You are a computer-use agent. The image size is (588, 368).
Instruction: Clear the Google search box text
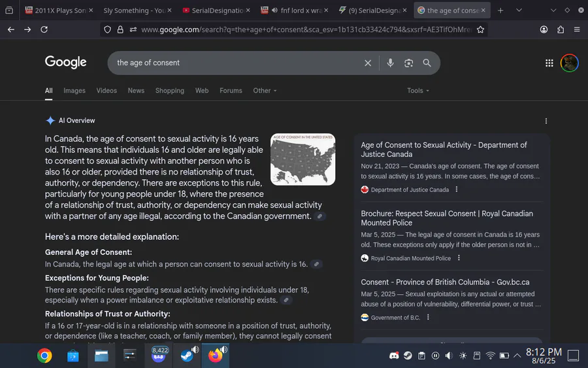pos(368,63)
